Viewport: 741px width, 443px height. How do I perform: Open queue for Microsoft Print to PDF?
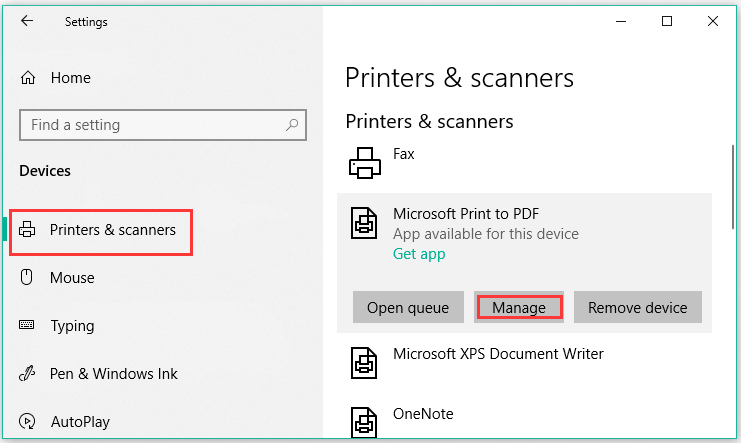[408, 307]
